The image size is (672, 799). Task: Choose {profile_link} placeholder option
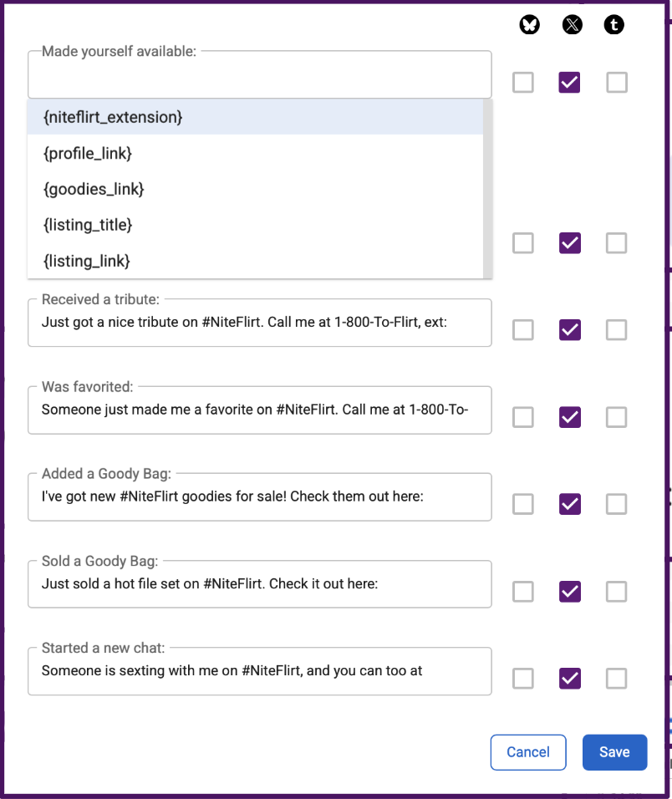point(255,153)
